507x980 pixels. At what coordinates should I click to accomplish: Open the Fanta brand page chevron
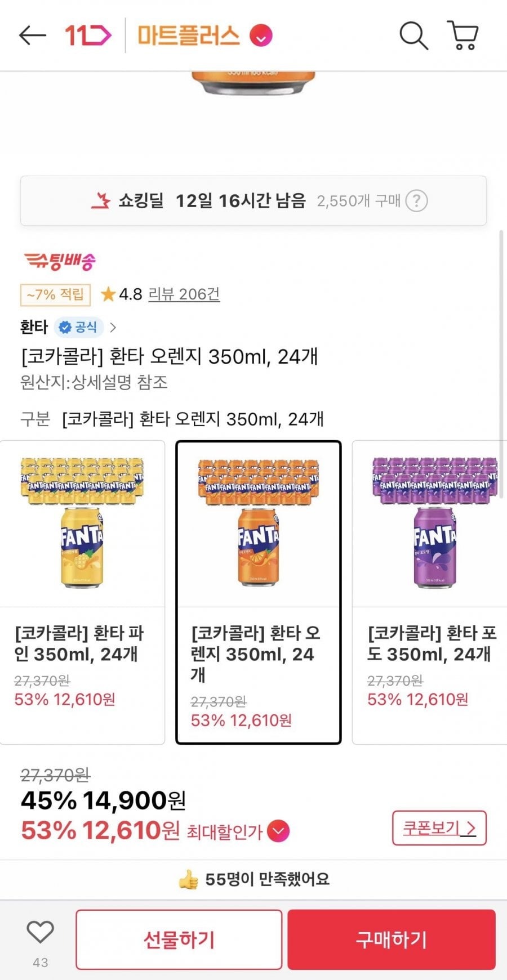pos(113,327)
